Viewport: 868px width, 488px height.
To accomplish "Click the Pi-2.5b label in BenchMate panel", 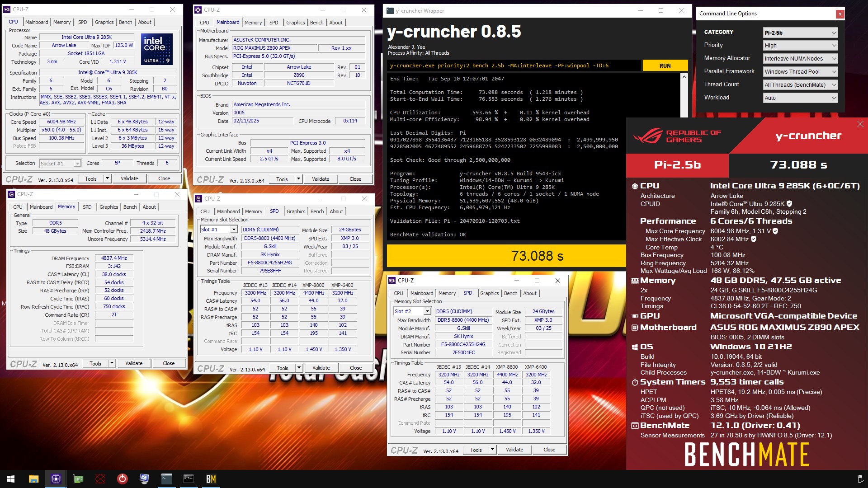I will [677, 165].
